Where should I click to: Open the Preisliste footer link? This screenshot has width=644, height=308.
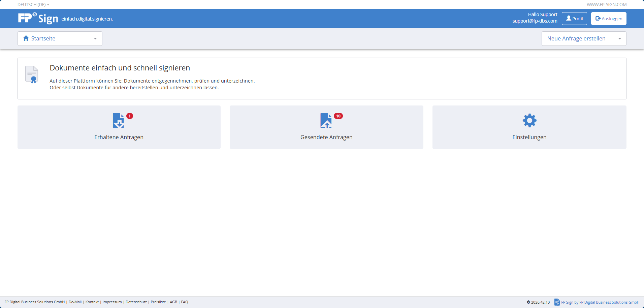pos(158,302)
